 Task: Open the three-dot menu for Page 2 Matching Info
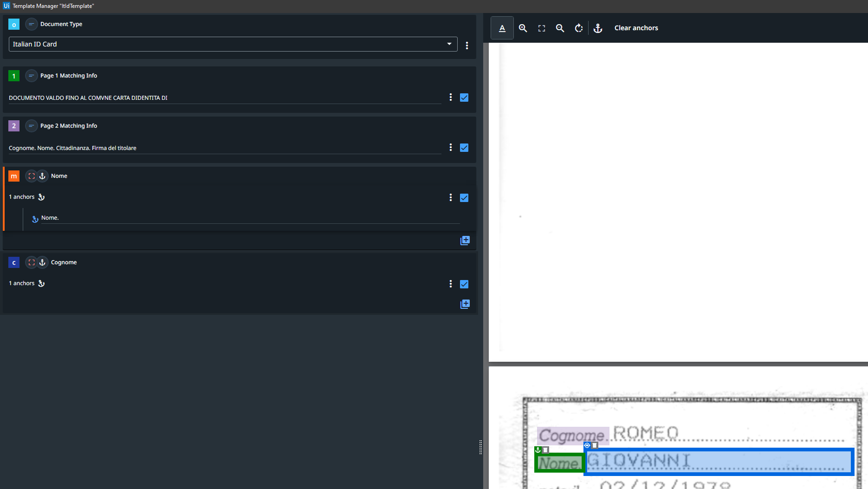tap(451, 147)
